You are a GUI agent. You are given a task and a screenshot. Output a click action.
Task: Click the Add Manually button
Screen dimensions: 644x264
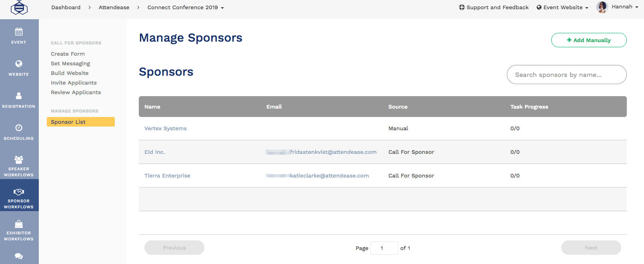[x=588, y=40]
